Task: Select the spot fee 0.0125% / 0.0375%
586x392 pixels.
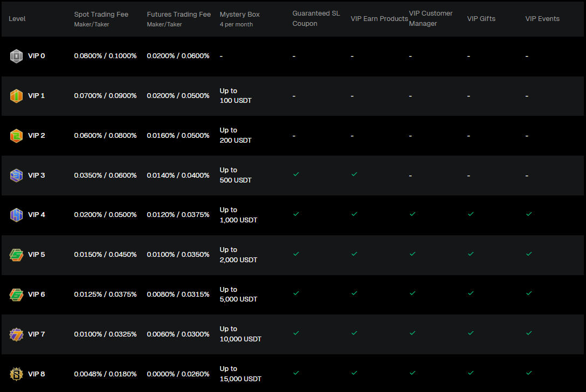Action: tap(105, 295)
